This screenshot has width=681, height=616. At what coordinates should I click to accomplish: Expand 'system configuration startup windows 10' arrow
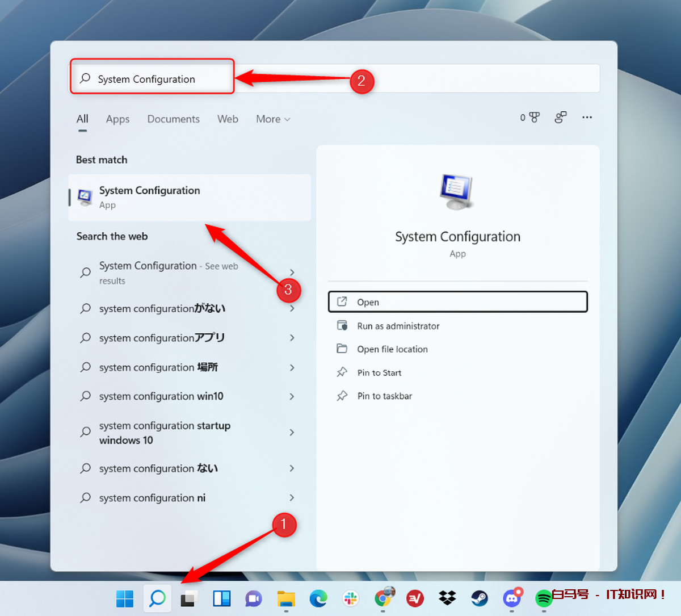tap(292, 433)
